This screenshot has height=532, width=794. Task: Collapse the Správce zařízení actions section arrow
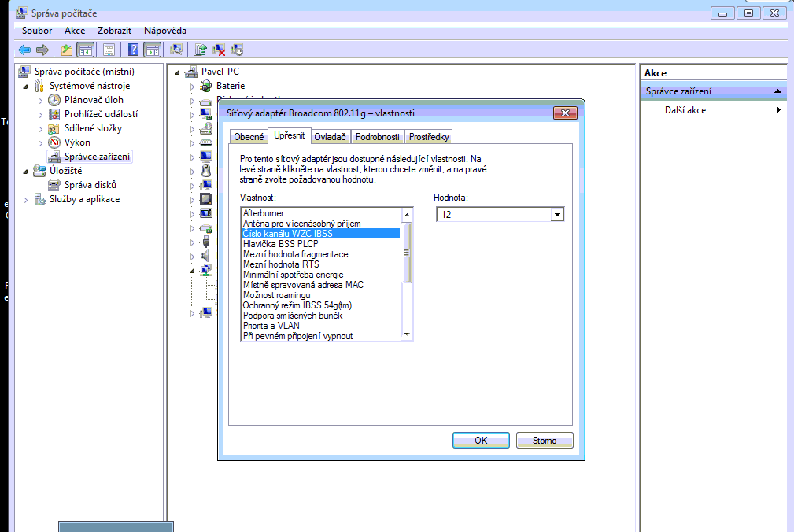(777, 91)
